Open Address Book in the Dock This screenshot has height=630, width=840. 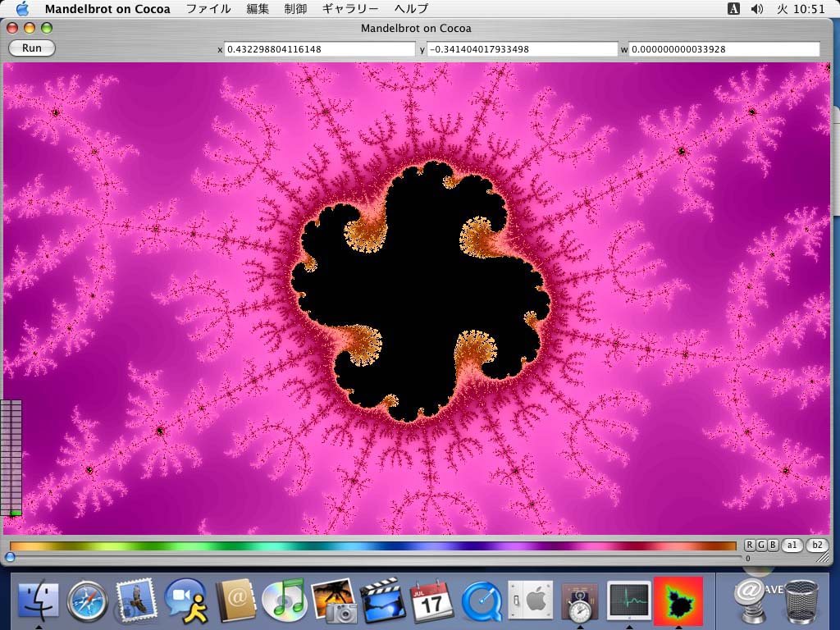click(x=235, y=600)
